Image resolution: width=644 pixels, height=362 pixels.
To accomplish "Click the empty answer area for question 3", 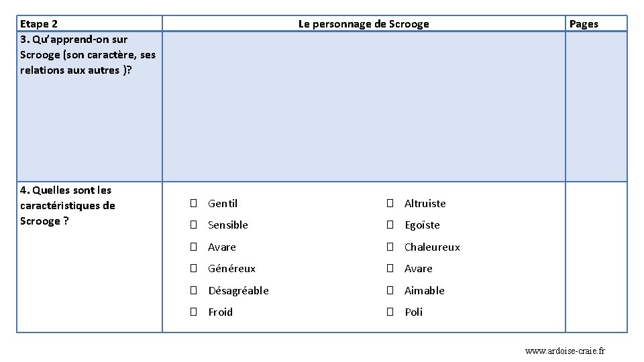I will click(x=364, y=106).
